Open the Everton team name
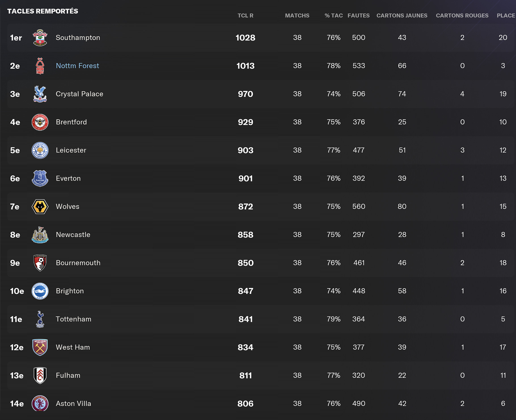Viewport: 516px width, 420px height. tap(68, 178)
